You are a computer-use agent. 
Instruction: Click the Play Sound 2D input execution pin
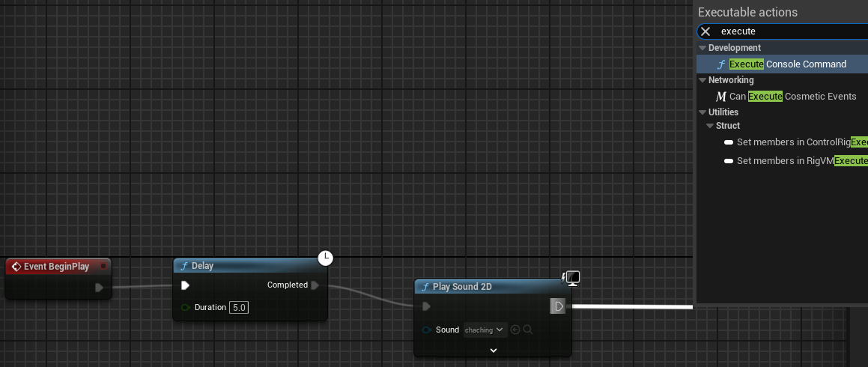click(426, 306)
